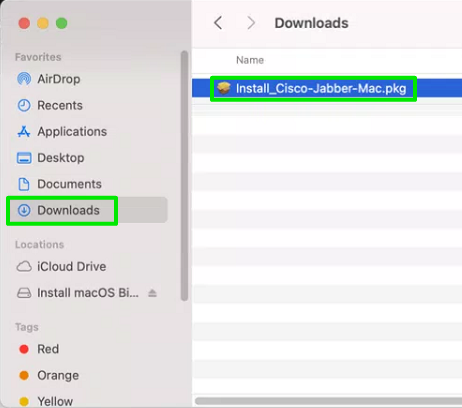Select Downloads label in Favorites
This screenshot has height=408, width=462.
(68, 210)
